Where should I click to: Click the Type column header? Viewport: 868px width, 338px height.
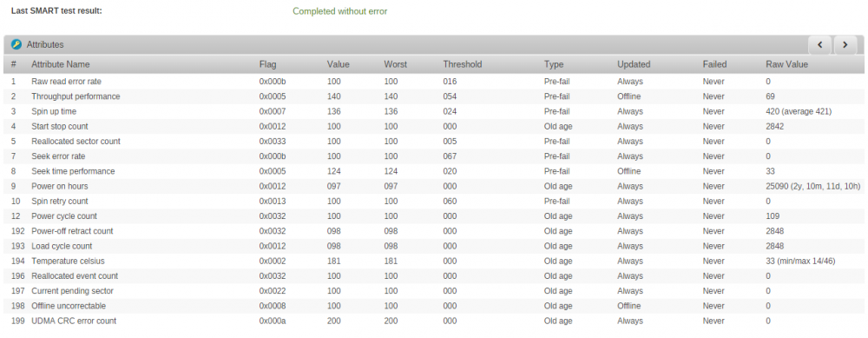click(554, 64)
